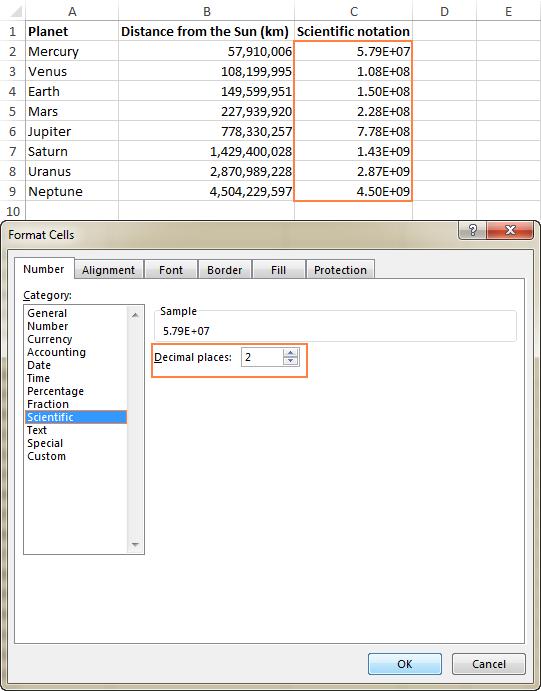Select the Mercury cell
The image size is (541, 691).
click(72, 51)
